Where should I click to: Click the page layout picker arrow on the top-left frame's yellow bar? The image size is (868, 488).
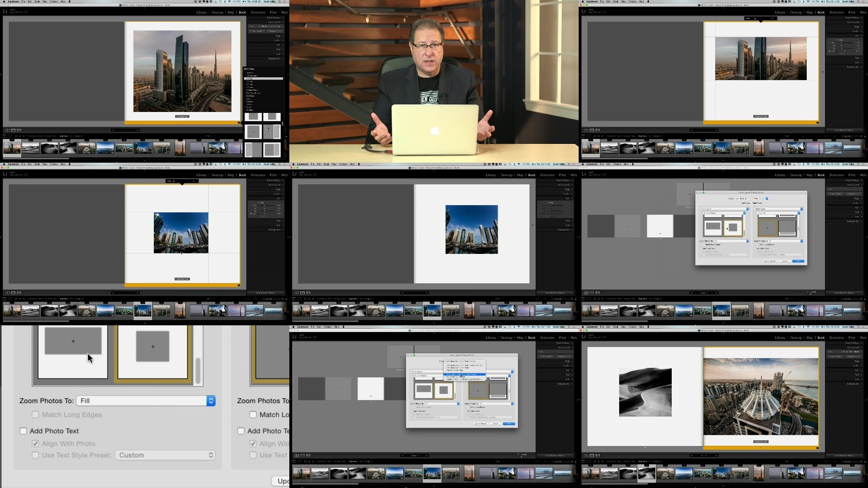coord(238,123)
